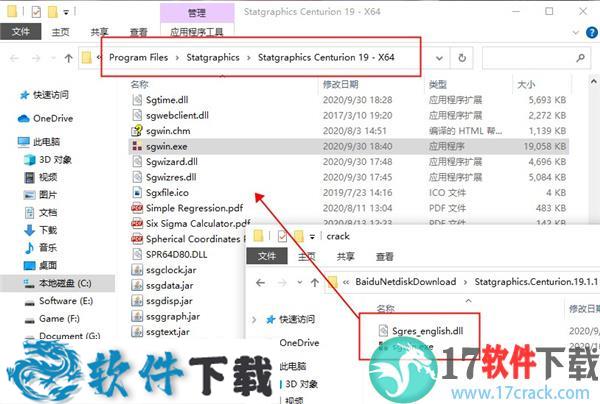The width and height of the screenshot is (600, 404).
Task: Select the Six Sigma Calculator.pdf file
Action: pos(198,223)
